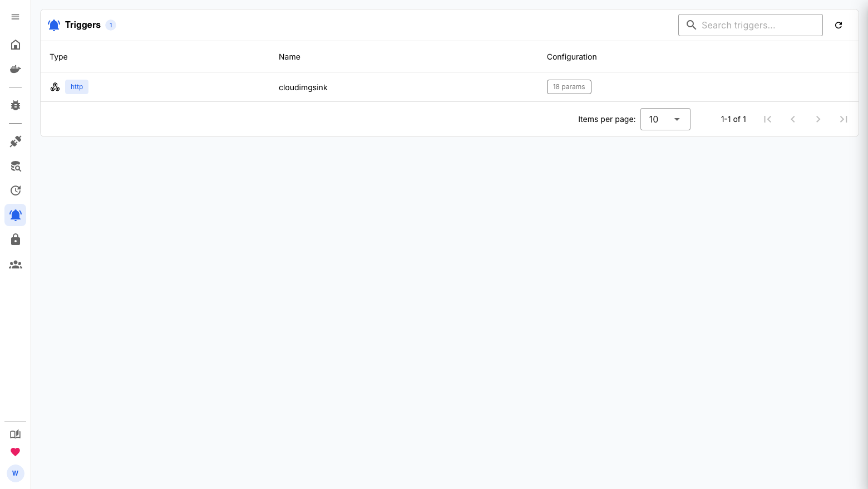Open the clock history icon in sidebar

[16, 190]
